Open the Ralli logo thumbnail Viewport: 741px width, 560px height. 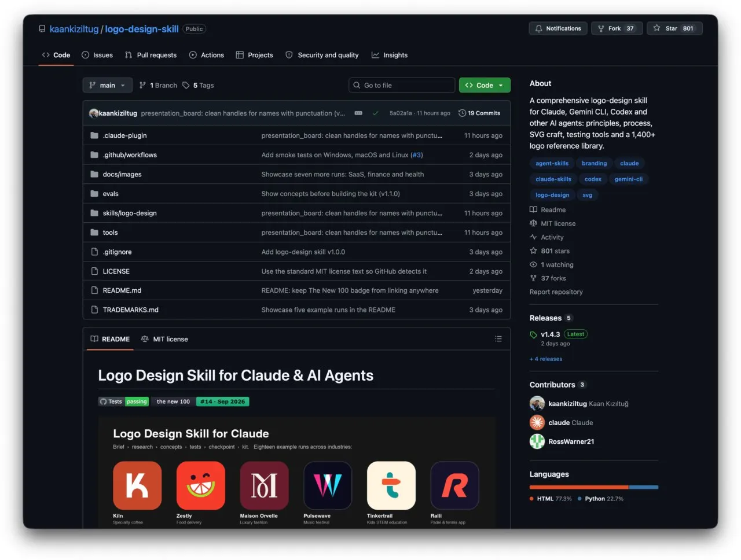click(x=455, y=485)
